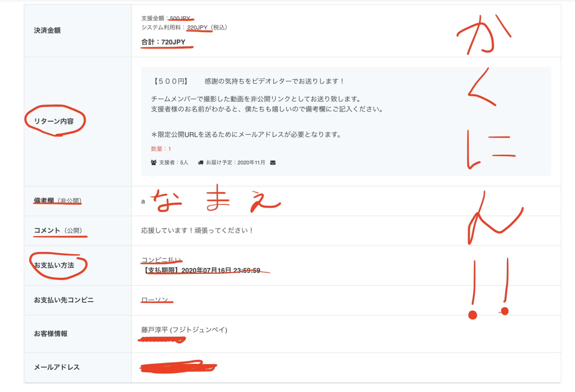
Task: Click the ローソン convenience store text
Action: [x=155, y=300]
